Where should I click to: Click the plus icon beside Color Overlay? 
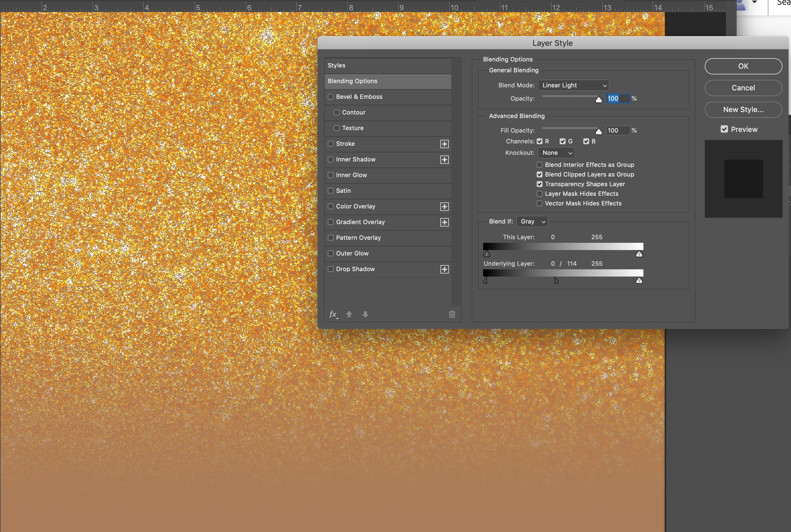(x=444, y=207)
